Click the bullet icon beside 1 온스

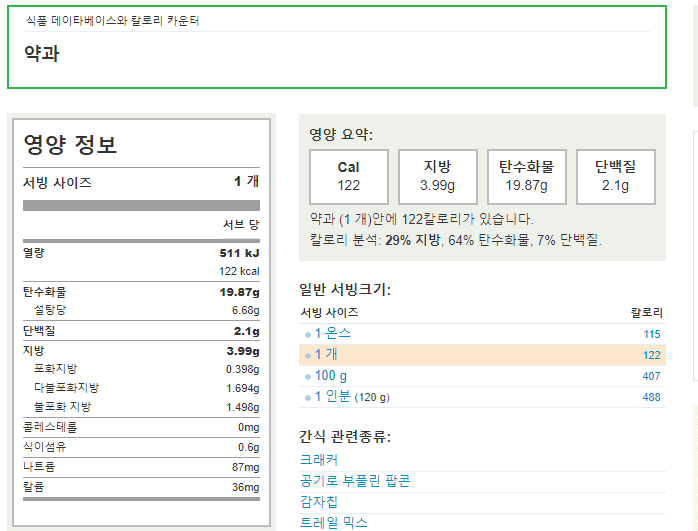[x=308, y=335]
